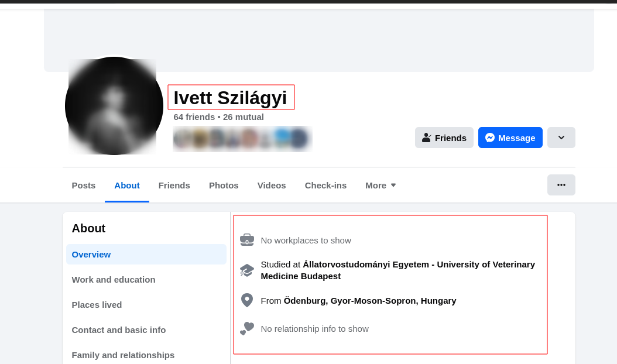Click the graduation cap education icon
The image size is (617, 364).
pos(246,270)
